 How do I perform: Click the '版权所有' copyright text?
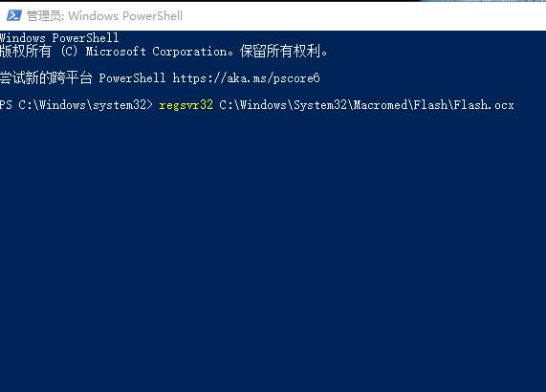[26, 52]
